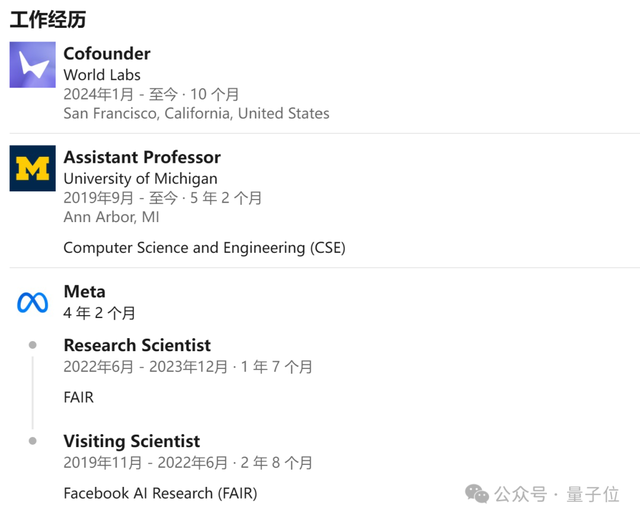Click the Research Scientist timeline dot
640x520 pixels.
point(33,345)
